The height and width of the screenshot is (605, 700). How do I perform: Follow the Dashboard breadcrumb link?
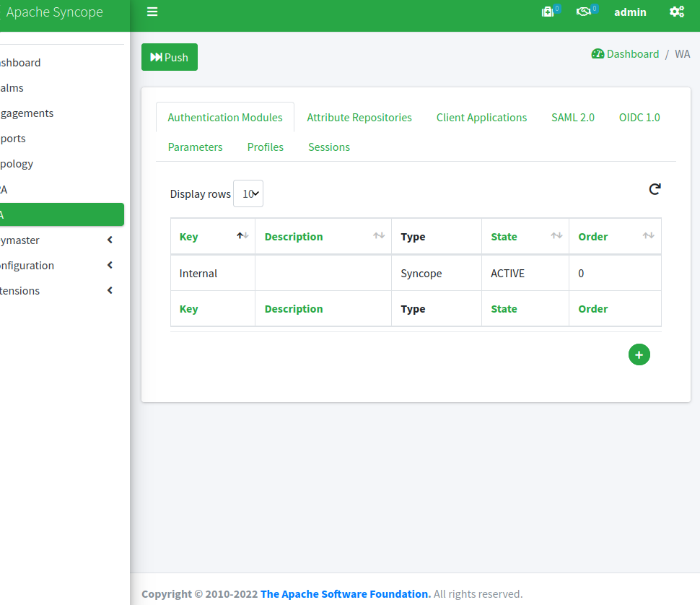[x=633, y=54]
